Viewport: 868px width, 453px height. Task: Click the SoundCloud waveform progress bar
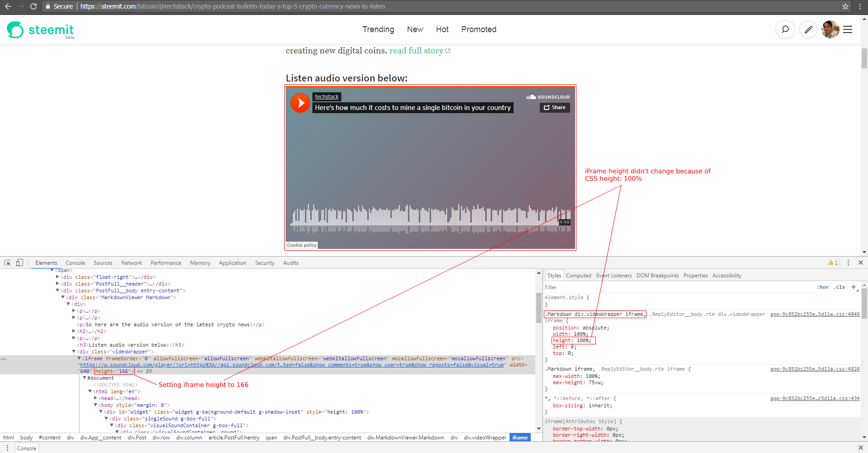click(430, 219)
